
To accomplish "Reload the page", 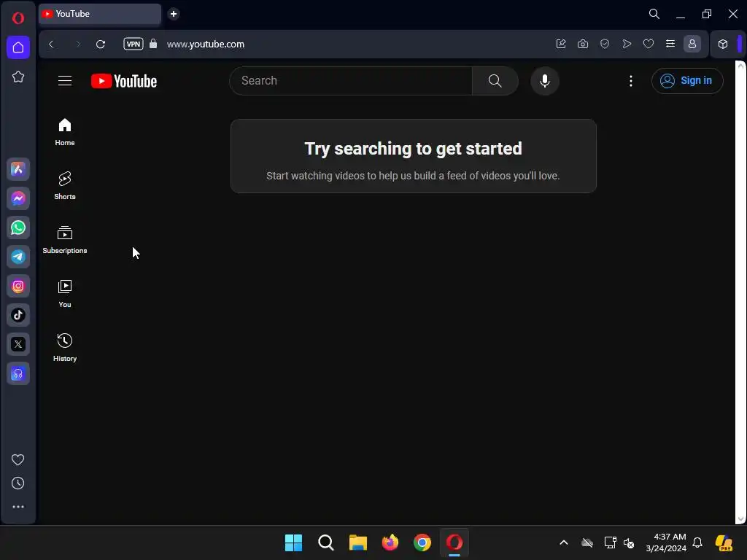I will pyautogui.click(x=101, y=44).
